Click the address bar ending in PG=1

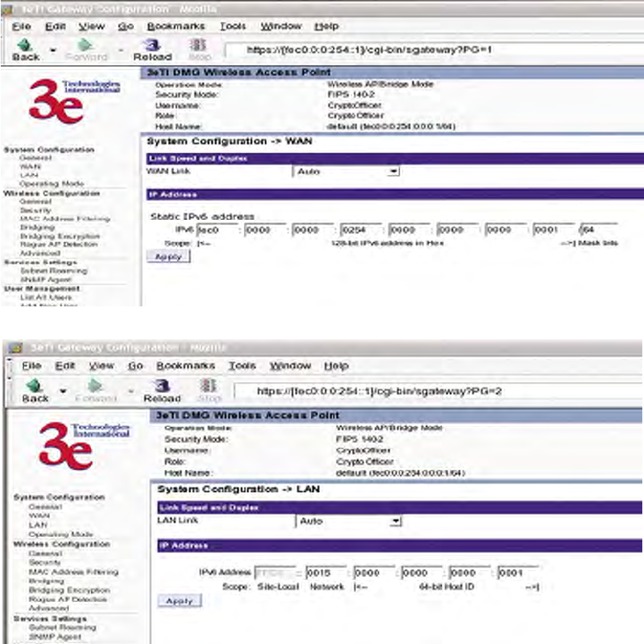click(434, 50)
